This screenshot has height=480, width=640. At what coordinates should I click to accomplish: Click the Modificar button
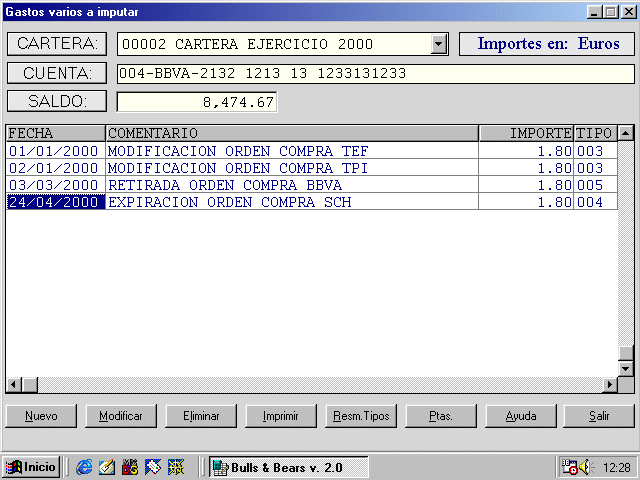121,416
